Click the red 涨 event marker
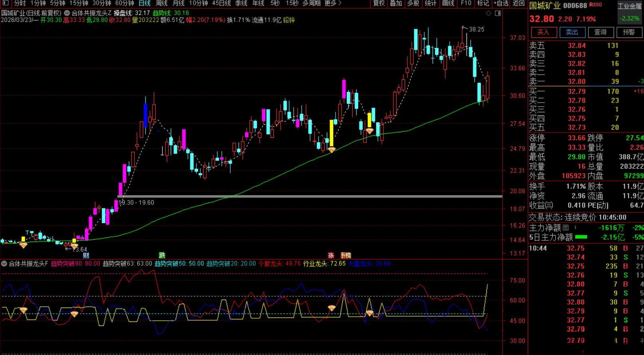644x355 pixels. point(331,256)
